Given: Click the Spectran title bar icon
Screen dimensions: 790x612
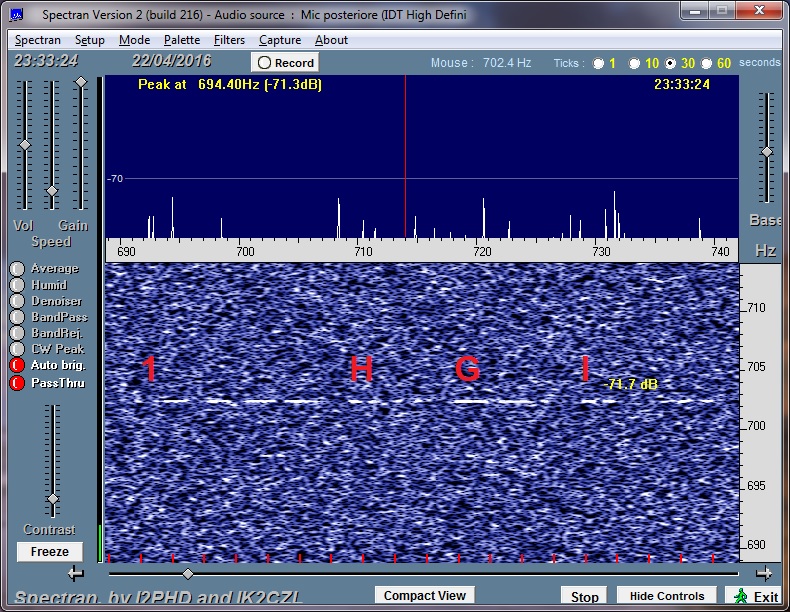Looking at the screenshot, I should click(x=17, y=15).
